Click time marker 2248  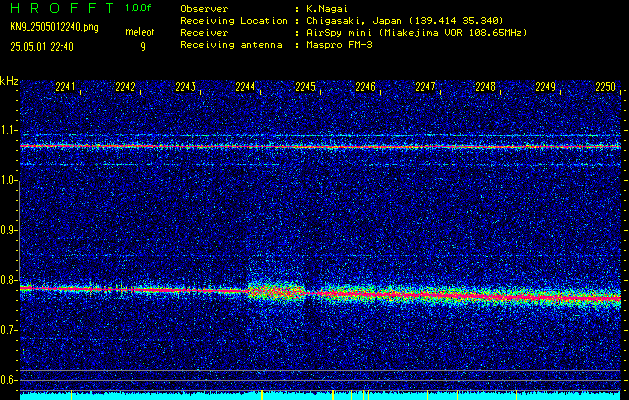pyautogui.click(x=485, y=87)
